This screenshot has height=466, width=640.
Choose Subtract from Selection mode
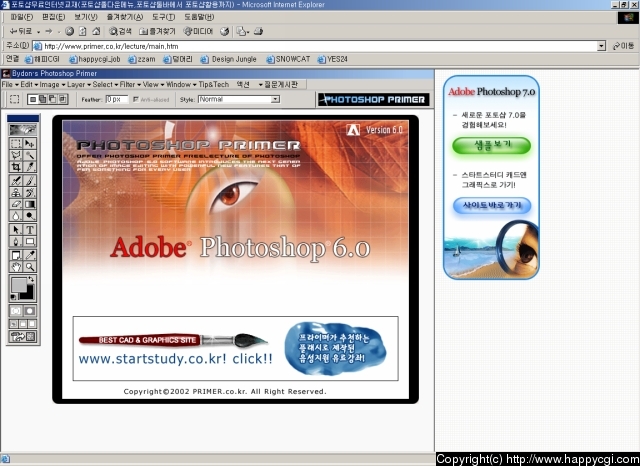coord(53,99)
